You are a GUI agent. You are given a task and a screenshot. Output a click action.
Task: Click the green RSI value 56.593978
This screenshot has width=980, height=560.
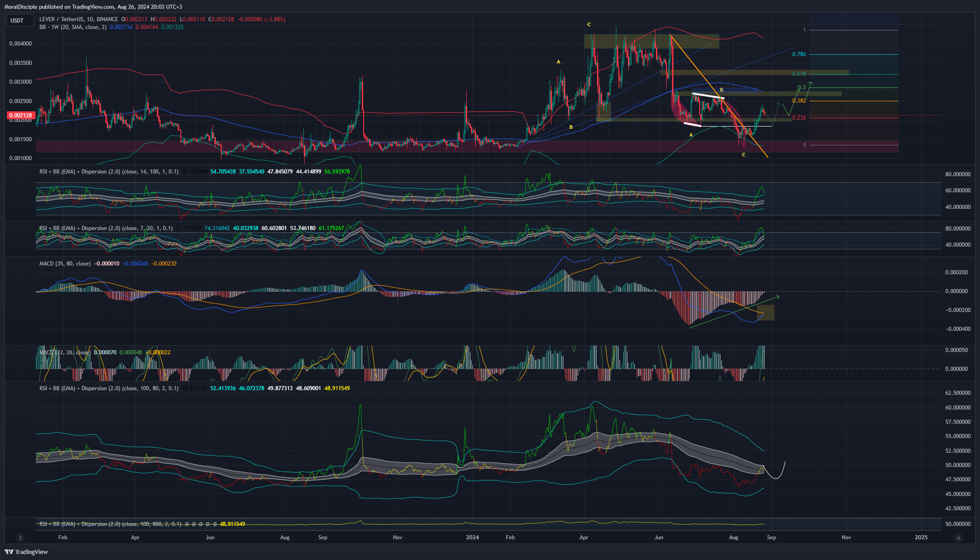pyautogui.click(x=337, y=172)
